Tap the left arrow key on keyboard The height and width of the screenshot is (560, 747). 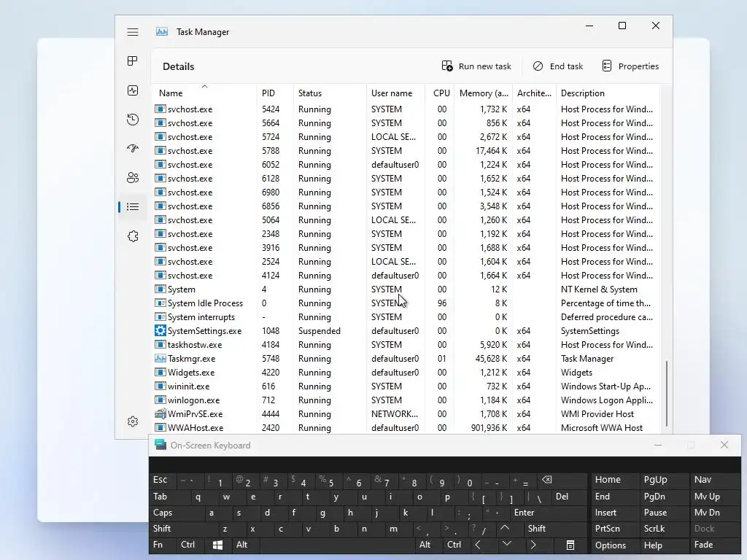478,545
